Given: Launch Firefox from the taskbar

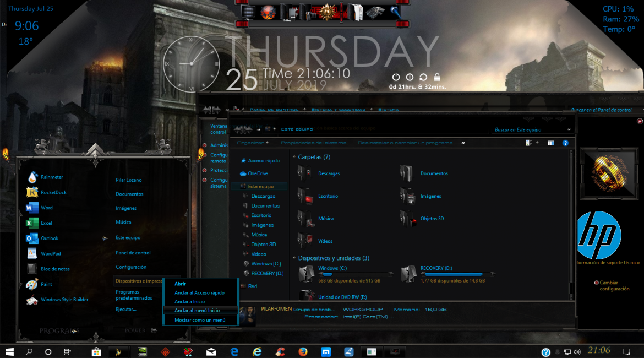Looking at the screenshot, I should tap(303, 352).
